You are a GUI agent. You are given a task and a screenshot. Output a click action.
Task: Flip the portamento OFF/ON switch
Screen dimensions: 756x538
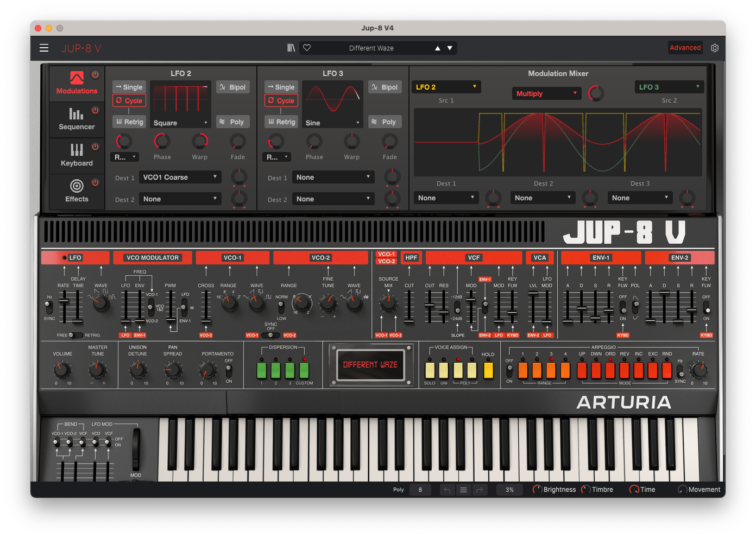(x=229, y=371)
